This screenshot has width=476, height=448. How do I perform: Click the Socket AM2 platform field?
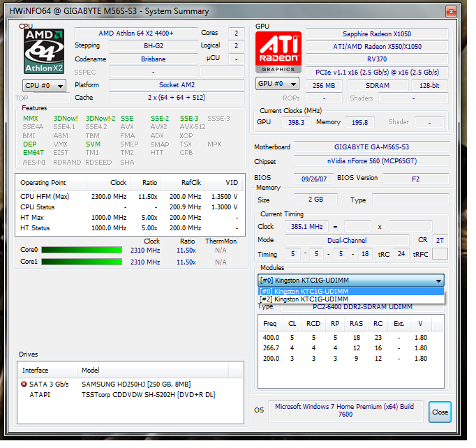[177, 84]
